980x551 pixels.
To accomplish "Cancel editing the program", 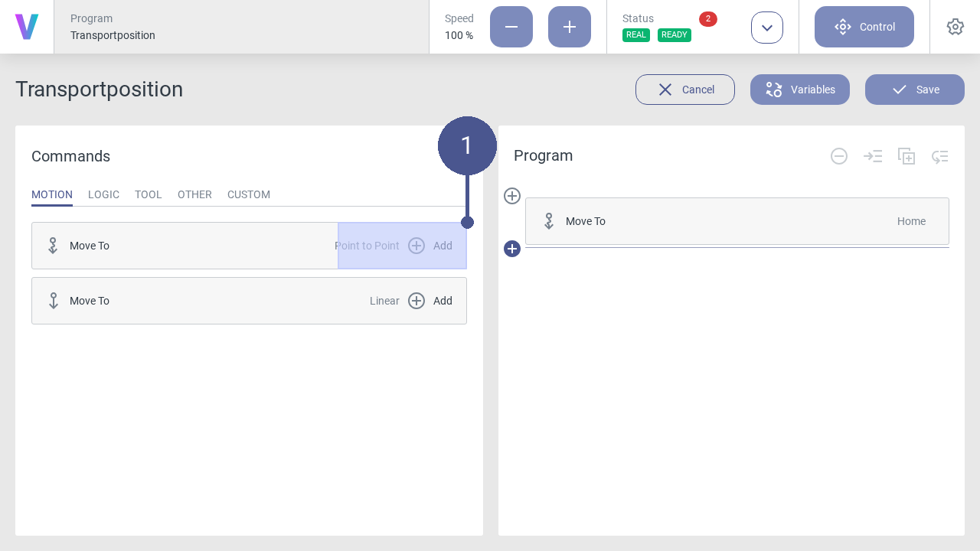I will coord(685,90).
